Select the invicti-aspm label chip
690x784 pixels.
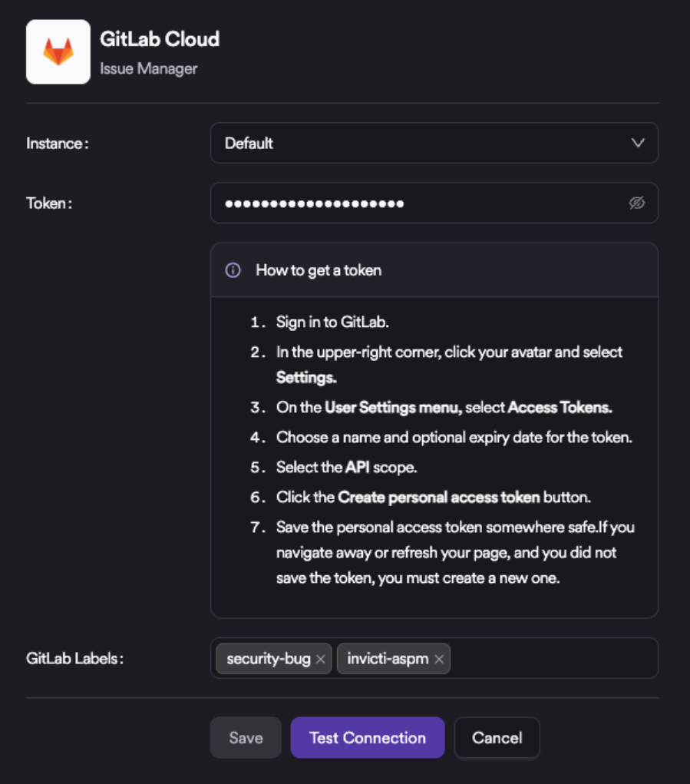(387, 659)
